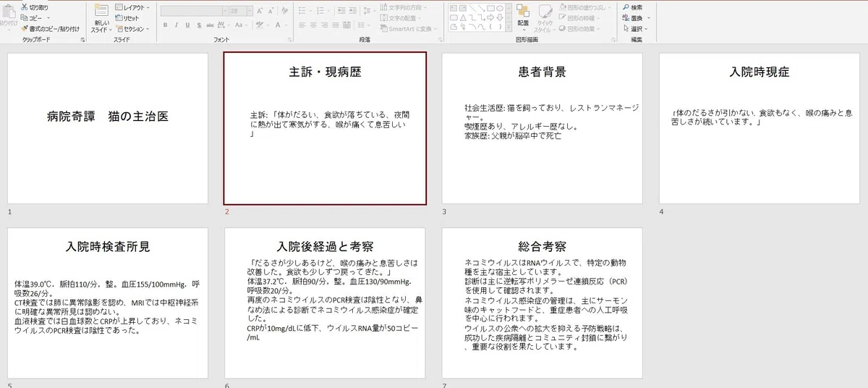Open the font size combo box
Screen dimensions: 868x388
(241, 11)
